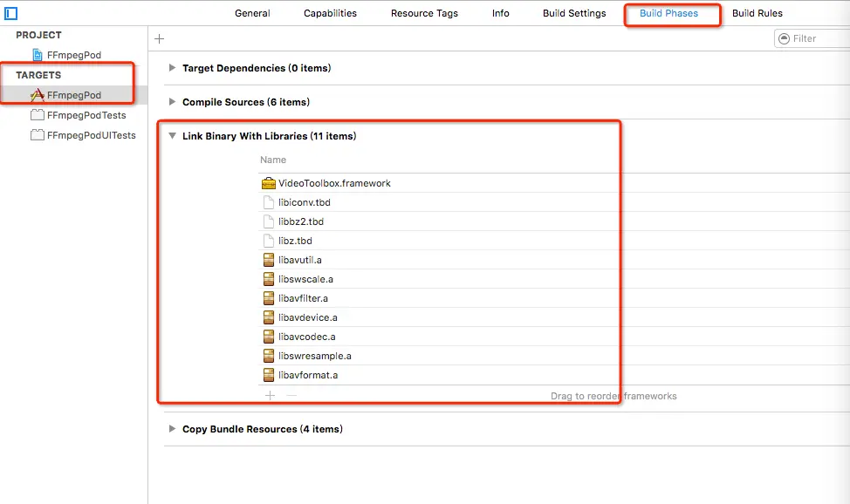Select libbz2.tbd entry
The height and width of the screenshot is (504, 850).
click(x=301, y=221)
